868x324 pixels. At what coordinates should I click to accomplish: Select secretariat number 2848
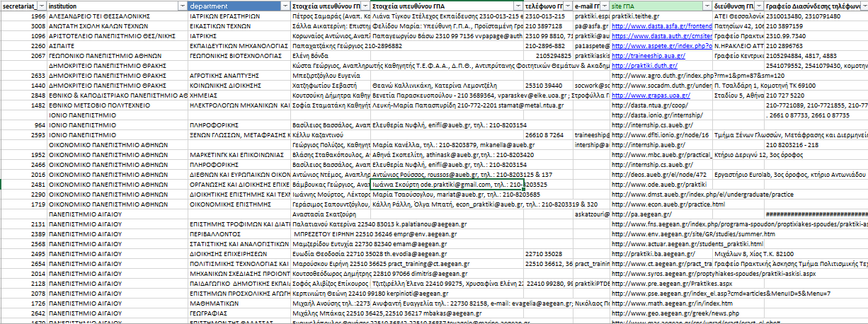coord(24,94)
